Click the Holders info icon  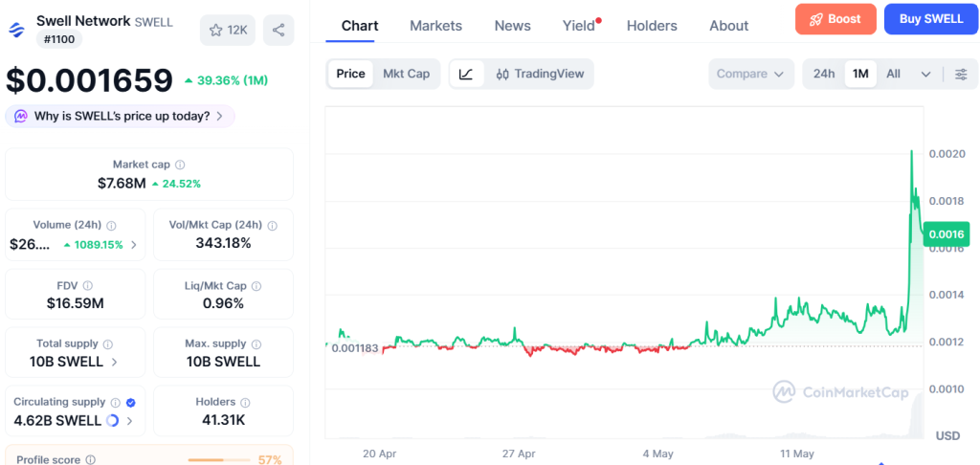click(x=246, y=403)
